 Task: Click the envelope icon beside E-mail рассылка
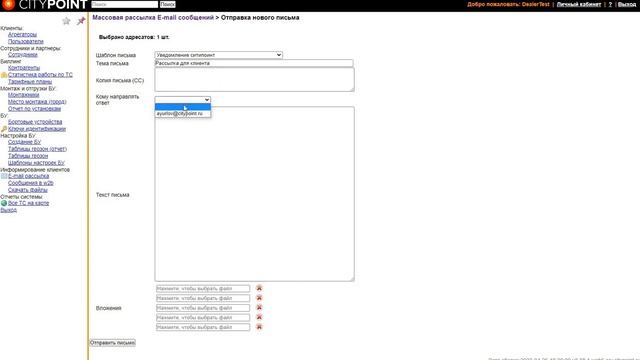point(4,176)
